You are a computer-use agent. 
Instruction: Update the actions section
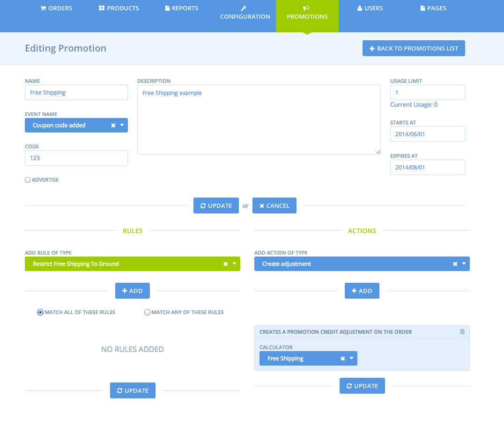362,386
